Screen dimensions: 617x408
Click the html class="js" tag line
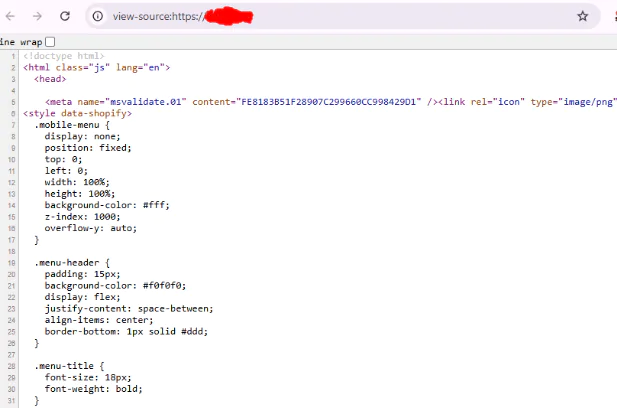click(96, 68)
